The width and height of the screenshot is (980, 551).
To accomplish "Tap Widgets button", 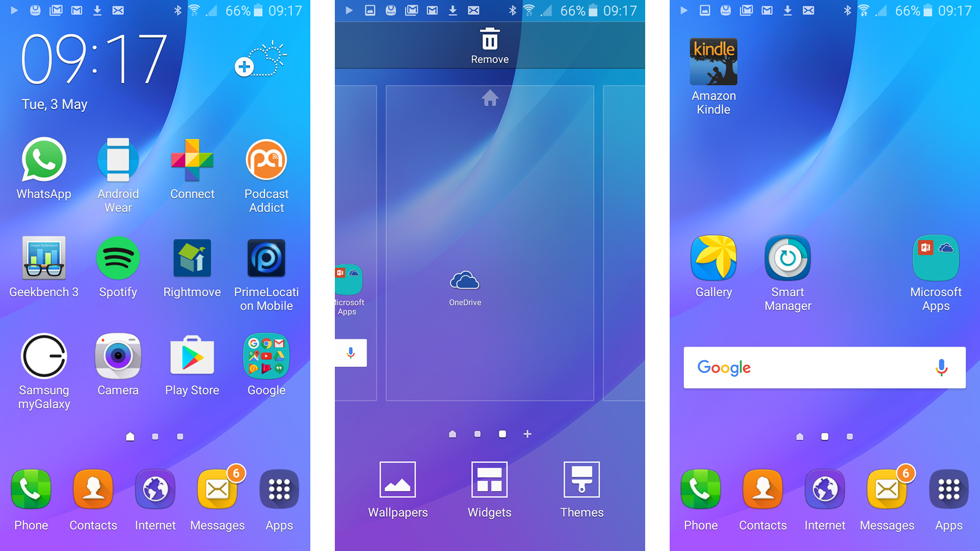I will pyautogui.click(x=489, y=494).
